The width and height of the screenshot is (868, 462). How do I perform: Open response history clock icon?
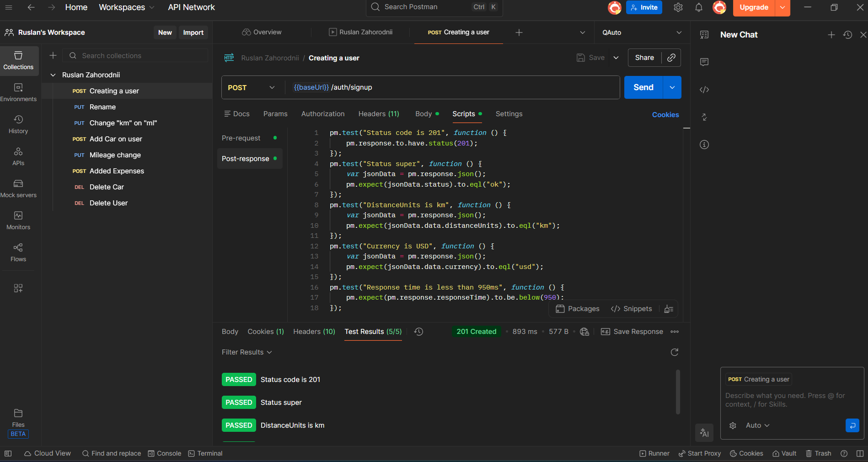418,332
